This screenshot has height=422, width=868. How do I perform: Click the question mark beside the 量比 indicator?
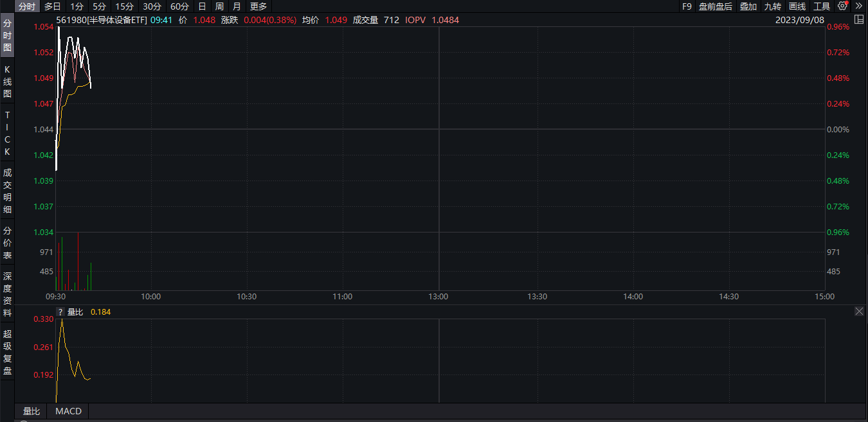[60, 312]
